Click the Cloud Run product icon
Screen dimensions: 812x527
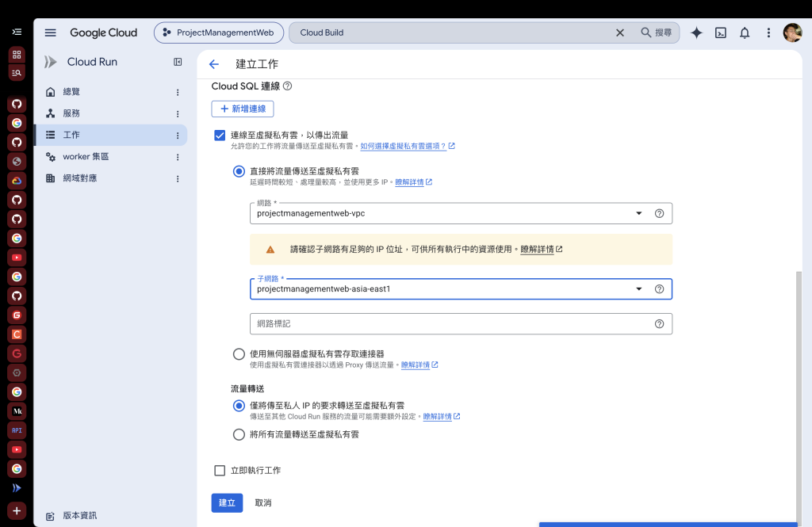[x=50, y=62]
